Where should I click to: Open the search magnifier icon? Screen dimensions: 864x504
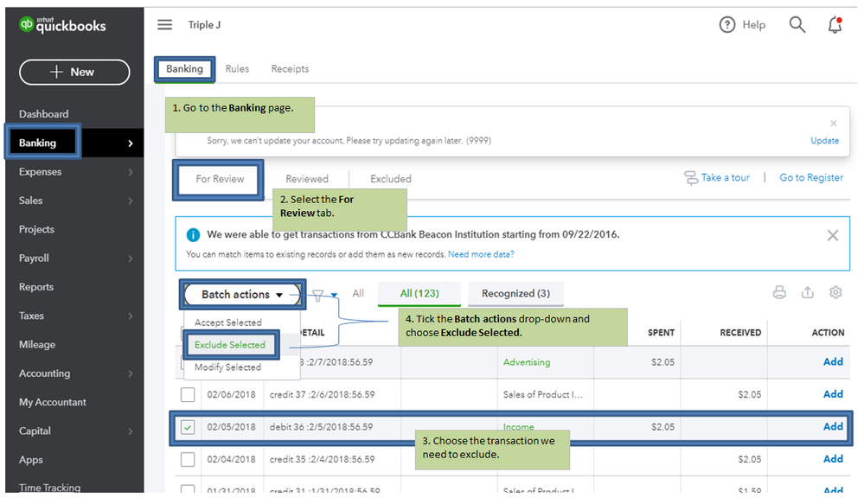[x=797, y=25]
